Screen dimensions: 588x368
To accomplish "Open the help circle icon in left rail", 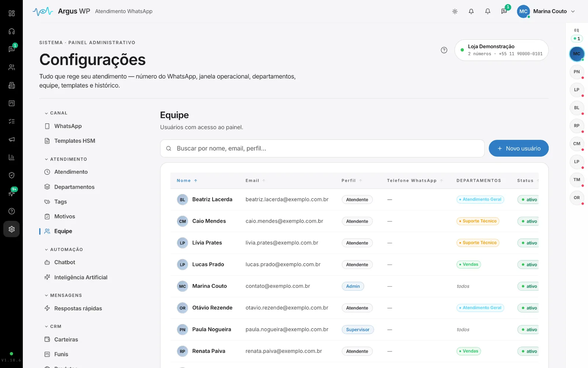I will pyautogui.click(x=11, y=211).
